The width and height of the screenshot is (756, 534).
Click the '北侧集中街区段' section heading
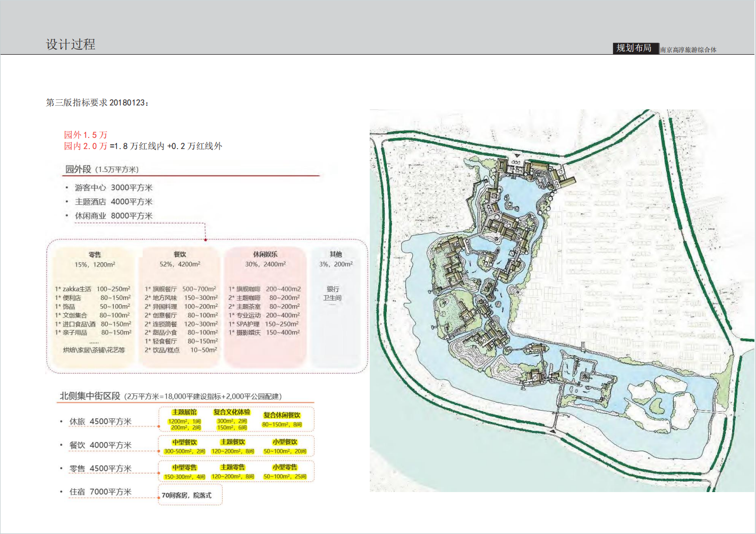click(90, 396)
